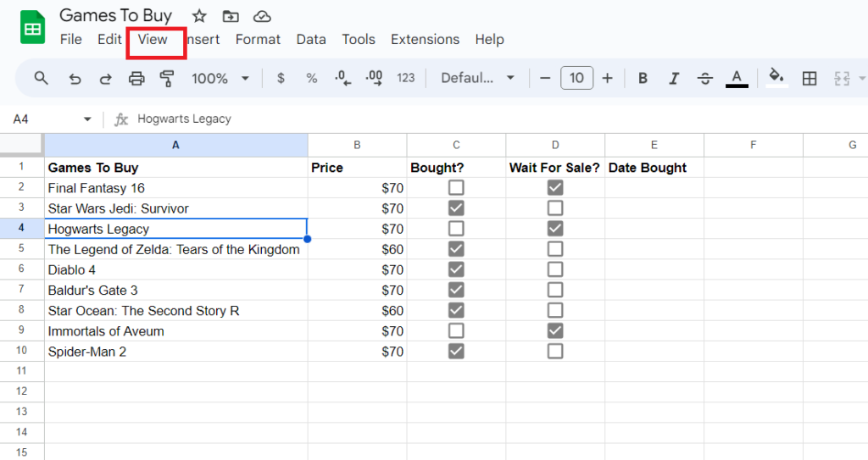Click the font size input field

point(576,78)
